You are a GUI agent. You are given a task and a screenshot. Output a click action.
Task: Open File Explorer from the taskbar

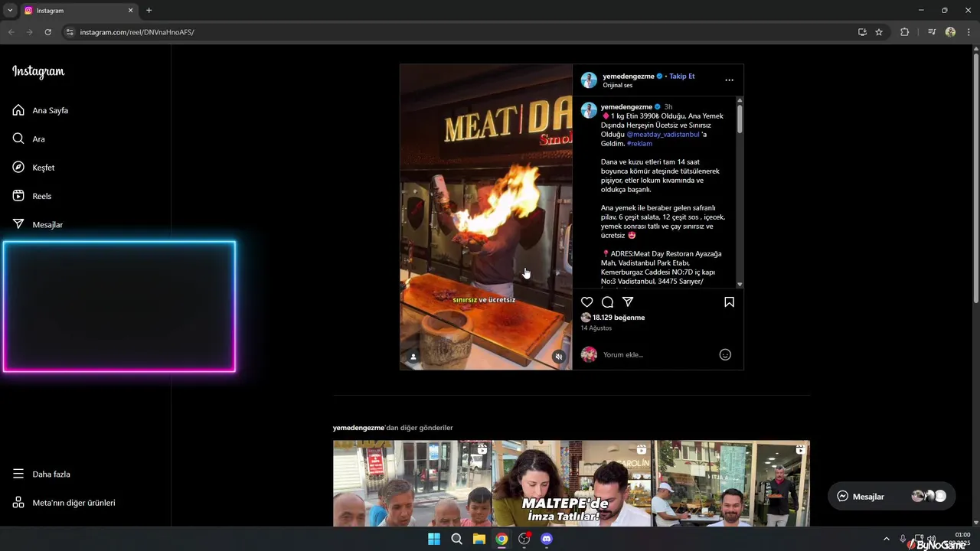click(479, 539)
